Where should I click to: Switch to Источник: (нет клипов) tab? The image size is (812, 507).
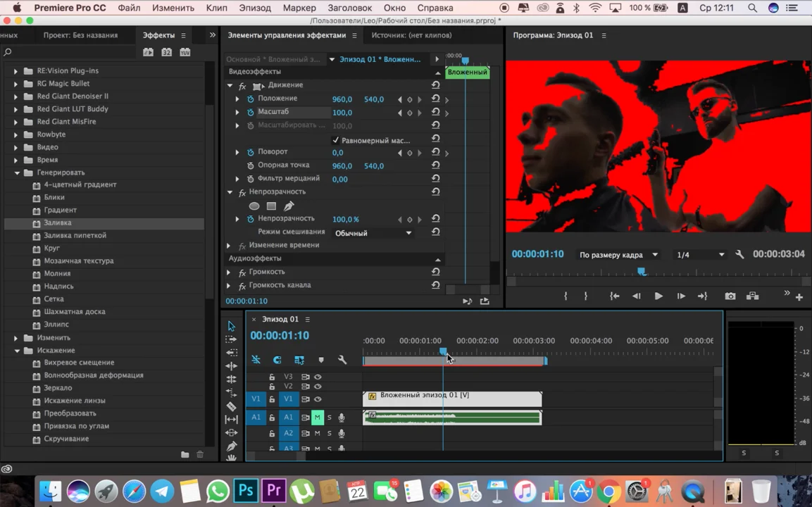pyautogui.click(x=411, y=35)
